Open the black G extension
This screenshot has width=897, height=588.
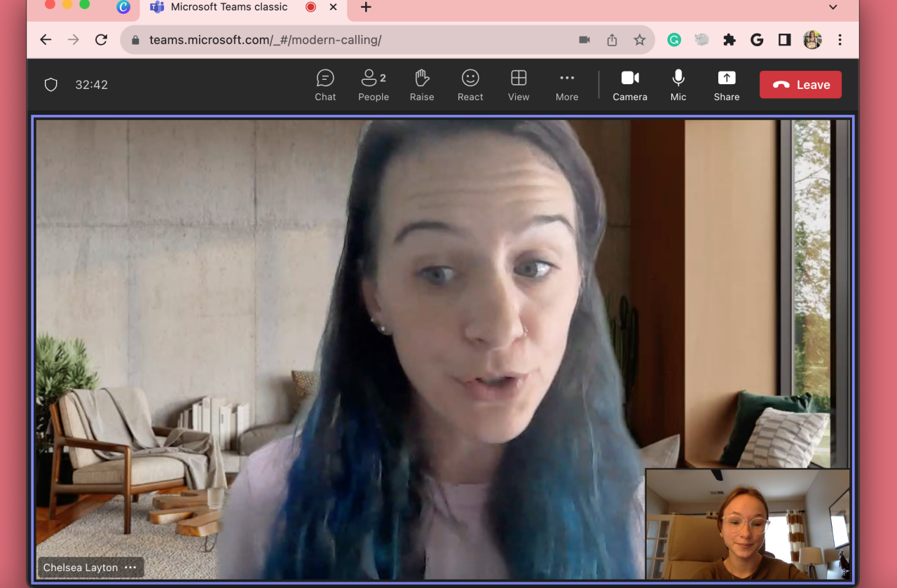[757, 40]
